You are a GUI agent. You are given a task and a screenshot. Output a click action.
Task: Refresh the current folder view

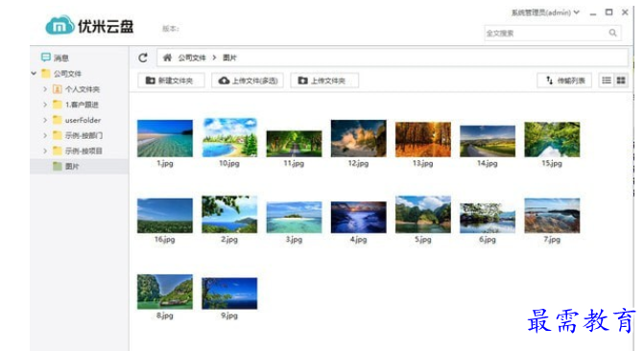coord(143,58)
